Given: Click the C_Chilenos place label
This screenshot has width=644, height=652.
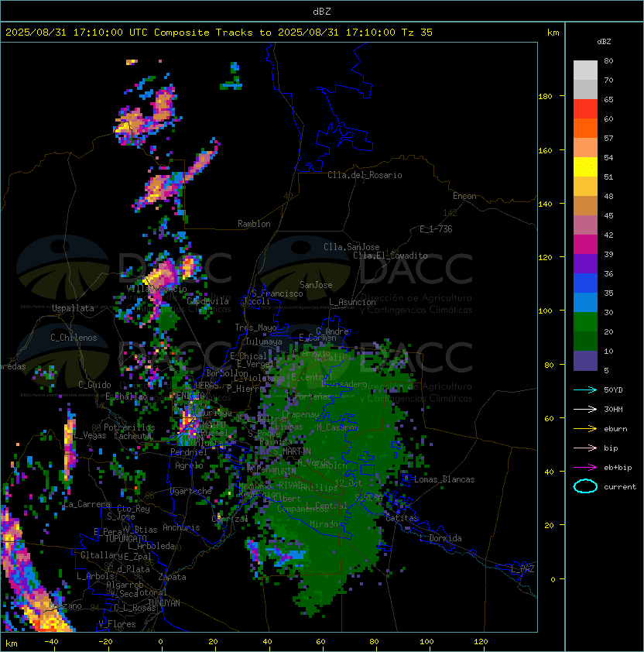Looking at the screenshot, I should coord(74,338).
